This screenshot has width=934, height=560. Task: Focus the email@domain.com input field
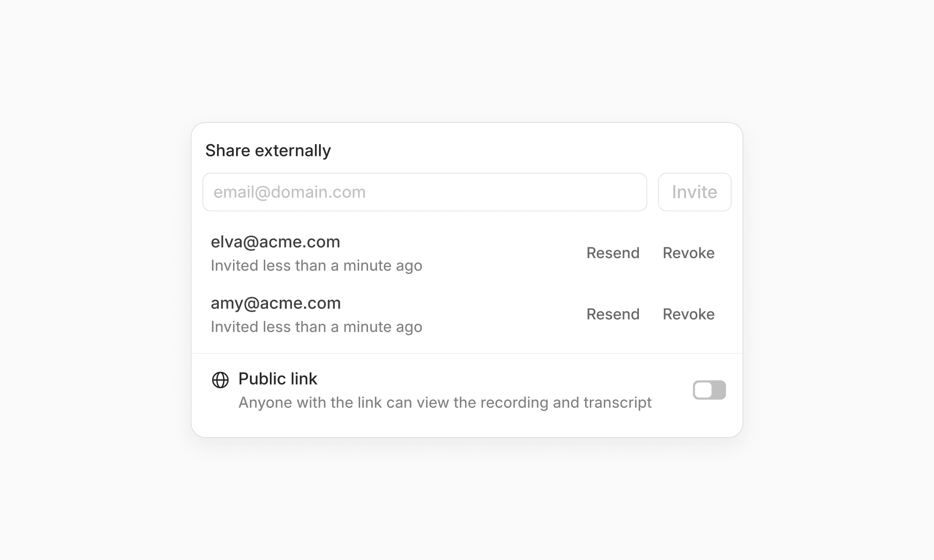pos(425,192)
